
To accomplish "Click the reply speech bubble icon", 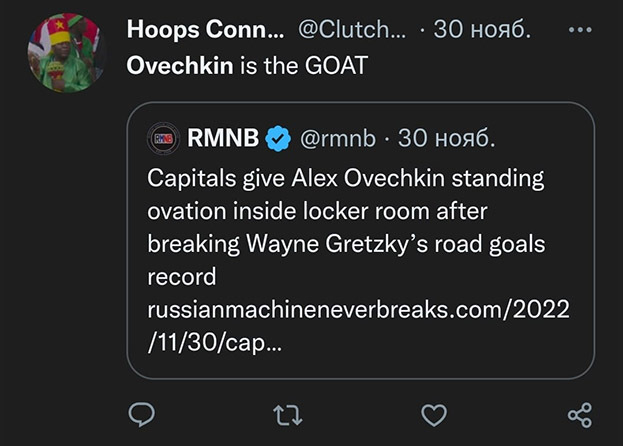I will [x=143, y=414].
